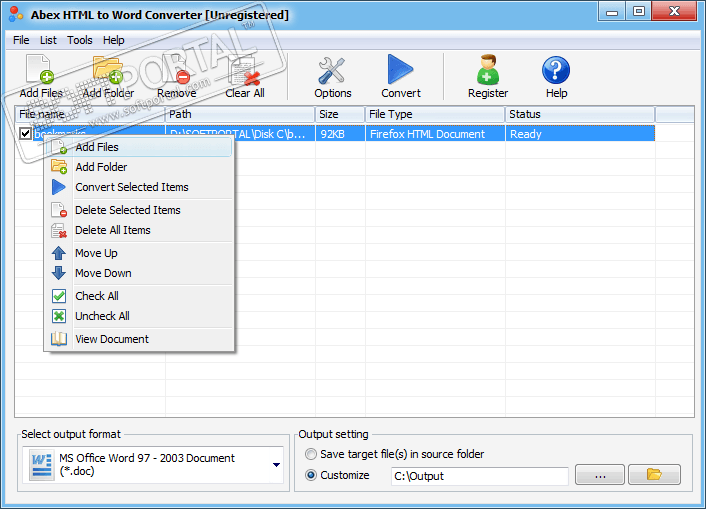Select Delete All Items in context menu
The height and width of the screenshot is (509, 706).
click(140, 230)
